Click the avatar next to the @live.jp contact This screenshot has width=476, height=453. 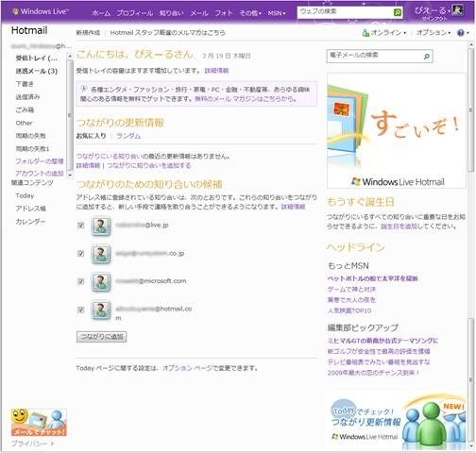[x=101, y=226]
